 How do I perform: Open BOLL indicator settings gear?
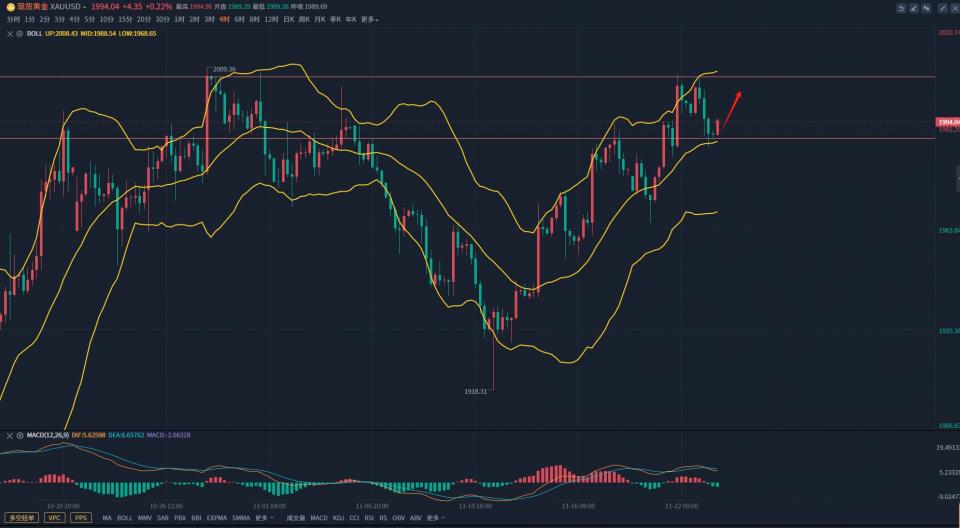coord(18,33)
